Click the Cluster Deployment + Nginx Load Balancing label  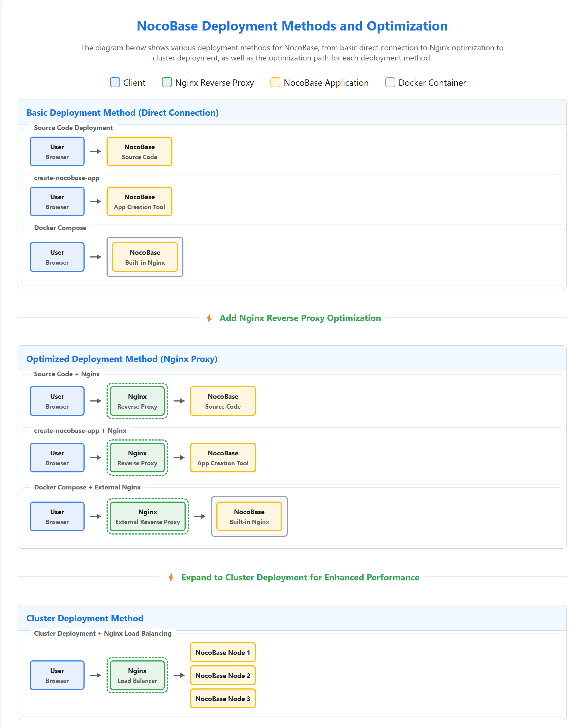point(103,633)
